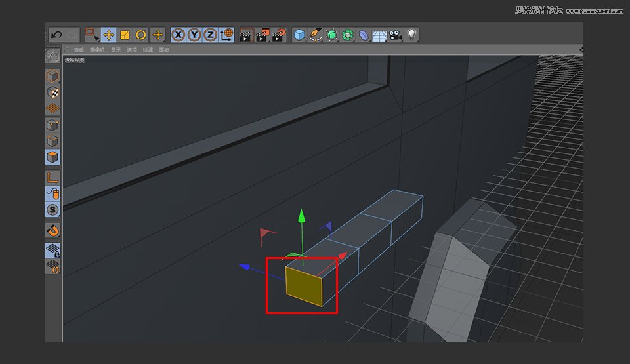This screenshot has width=630, height=364.
Task: Switch to Edges mode
Action: click(52, 141)
